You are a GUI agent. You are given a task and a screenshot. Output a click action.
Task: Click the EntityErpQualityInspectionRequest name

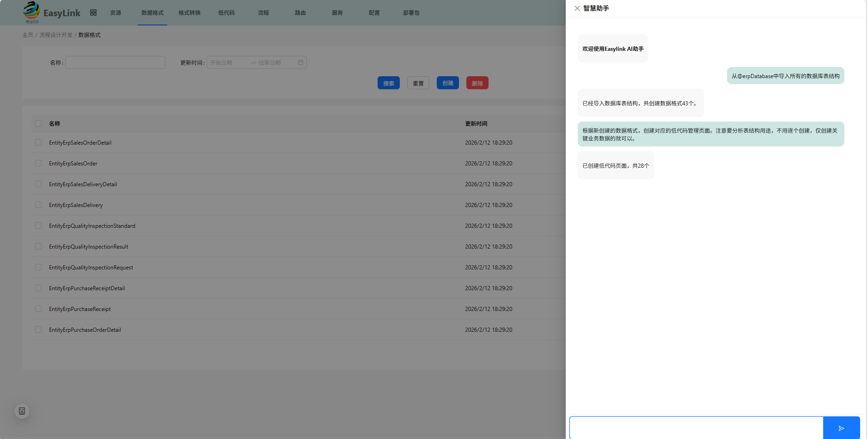(x=91, y=268)
